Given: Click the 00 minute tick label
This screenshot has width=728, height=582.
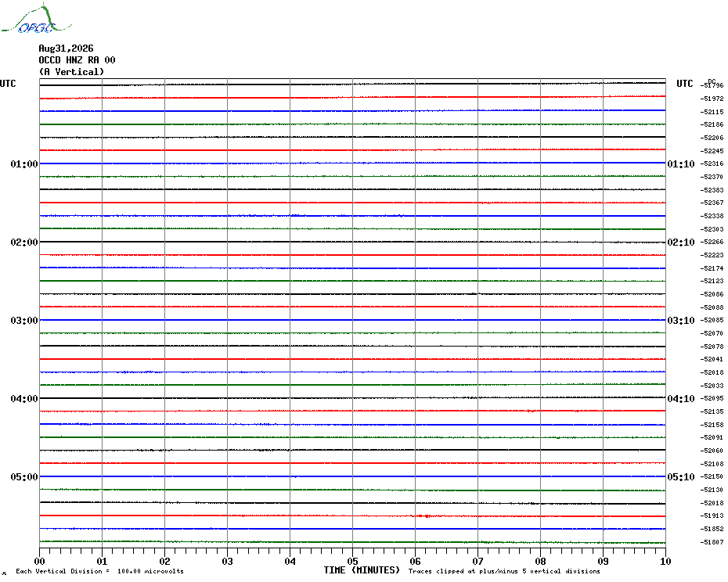Looking at the screenshot, I should [39, 561].
